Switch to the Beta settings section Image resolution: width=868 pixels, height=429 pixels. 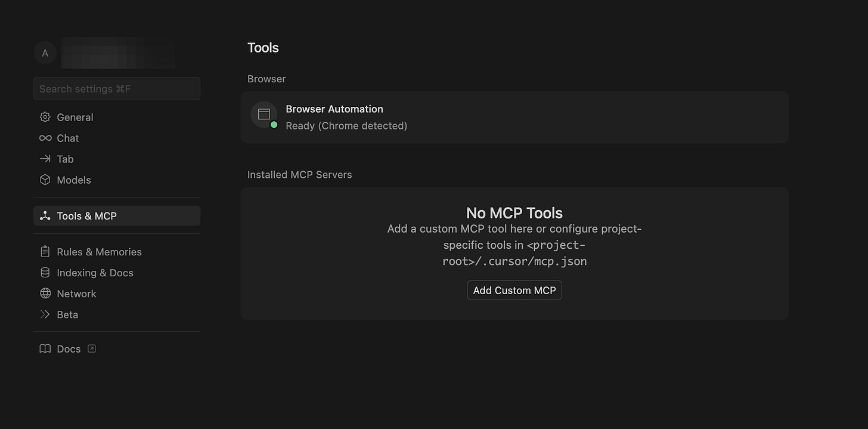[67, 314]
